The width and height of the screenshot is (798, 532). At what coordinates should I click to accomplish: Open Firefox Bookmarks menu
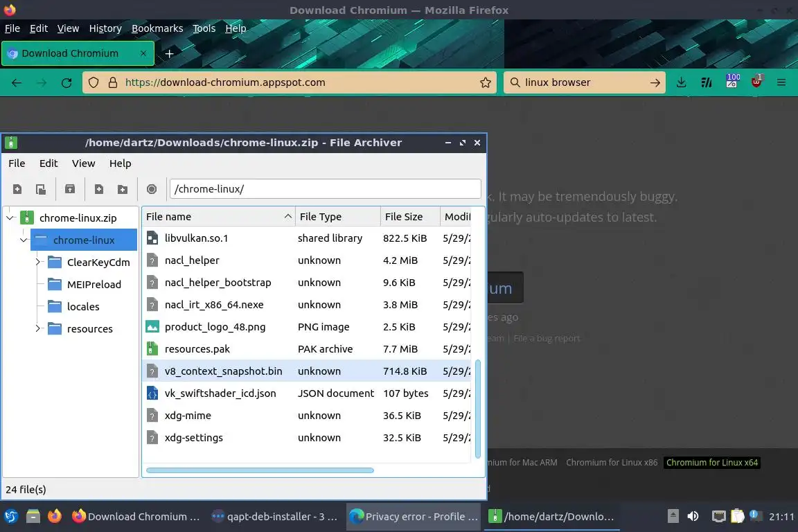[157, 28]
